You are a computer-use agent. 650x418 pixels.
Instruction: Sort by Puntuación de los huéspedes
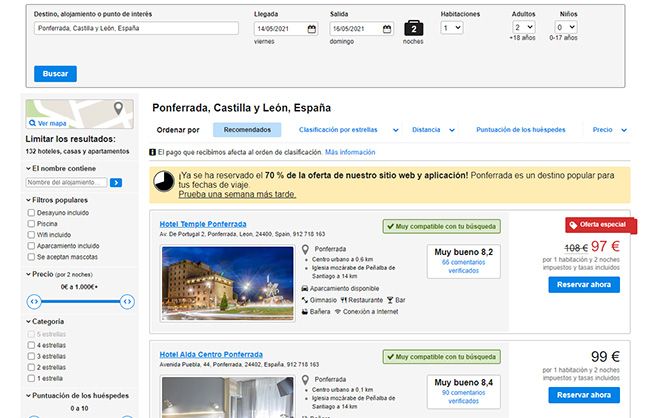pyautogui.click(x=520, y=130)
